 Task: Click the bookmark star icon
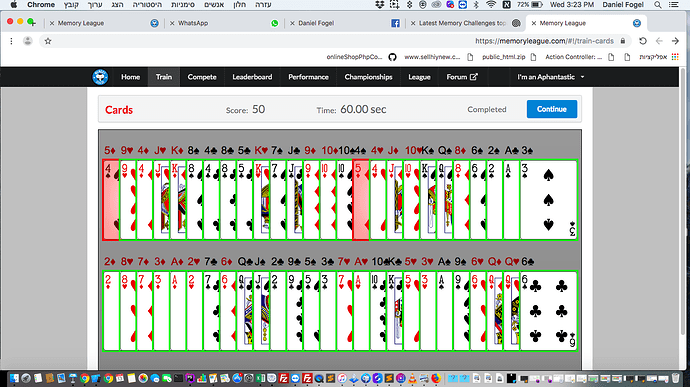pyautogui.click(x=48, y=41)
